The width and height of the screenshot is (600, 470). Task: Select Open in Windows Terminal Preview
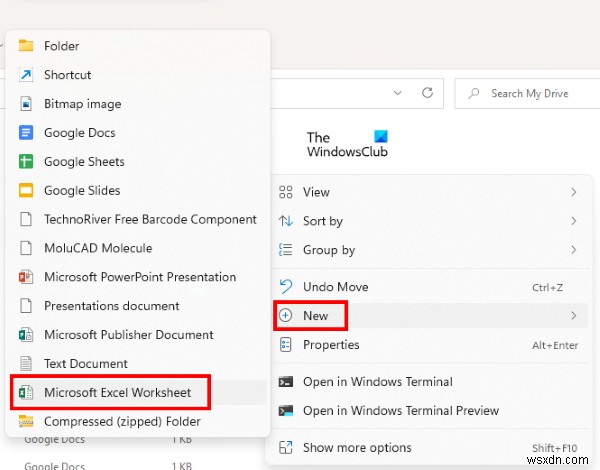coord(430,411)
